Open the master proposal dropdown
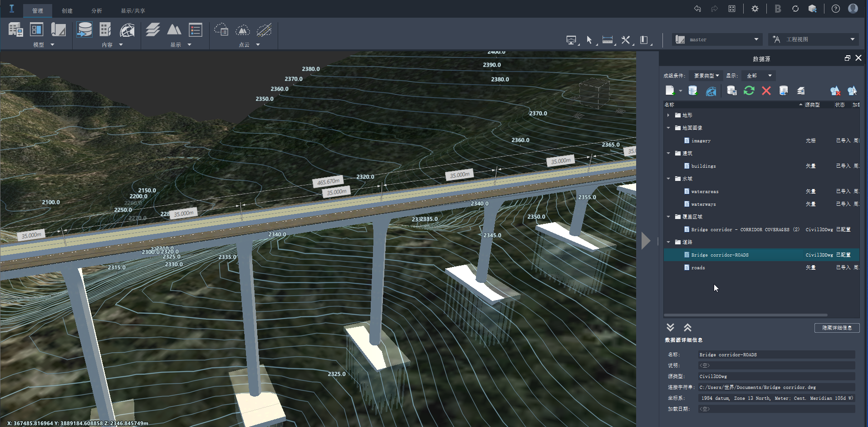This screenshot has width=868, height=427. pyautogui.click(x=717, y=39)
